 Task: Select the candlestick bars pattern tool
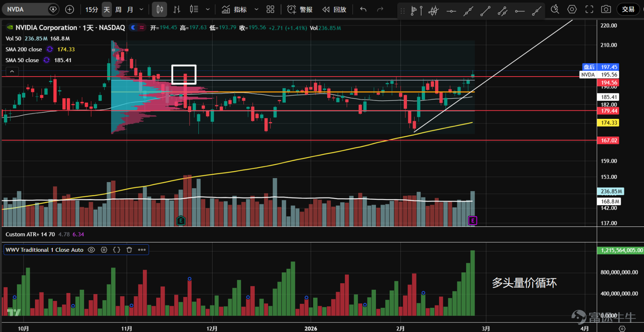[433, 11]
